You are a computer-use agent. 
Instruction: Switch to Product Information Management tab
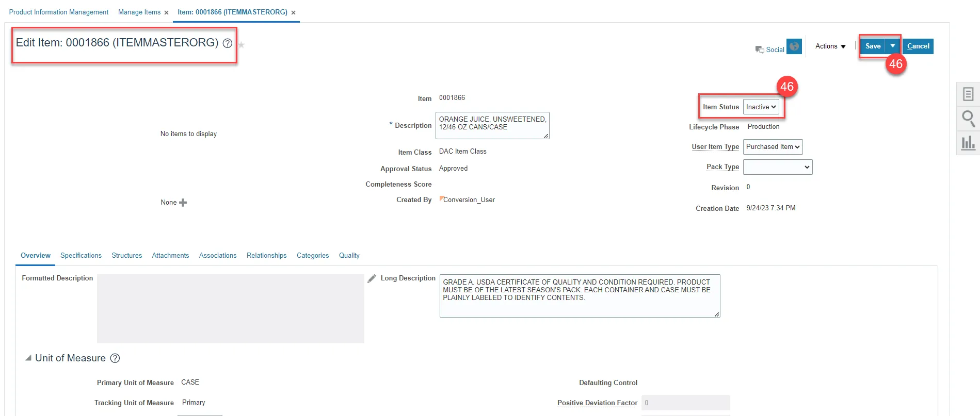point(59,12)
